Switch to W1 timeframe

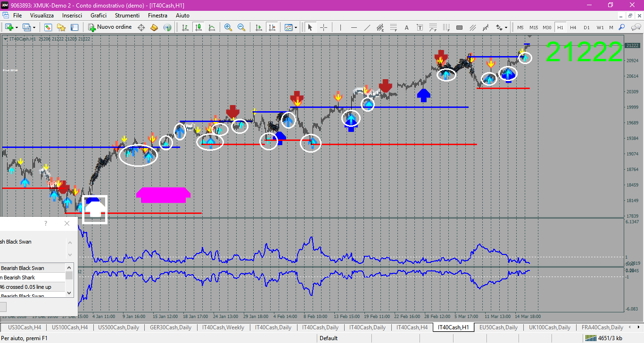(600, 27)
